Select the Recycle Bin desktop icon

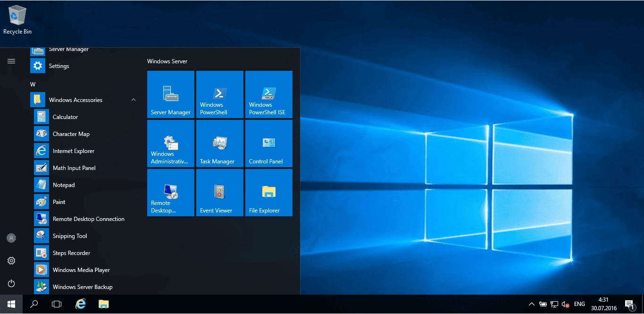tap(17, 20)
